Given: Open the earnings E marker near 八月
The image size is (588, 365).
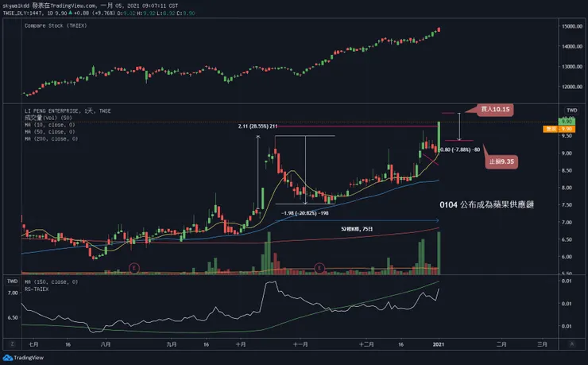Looking at the screenshot, I should [134, 268].
